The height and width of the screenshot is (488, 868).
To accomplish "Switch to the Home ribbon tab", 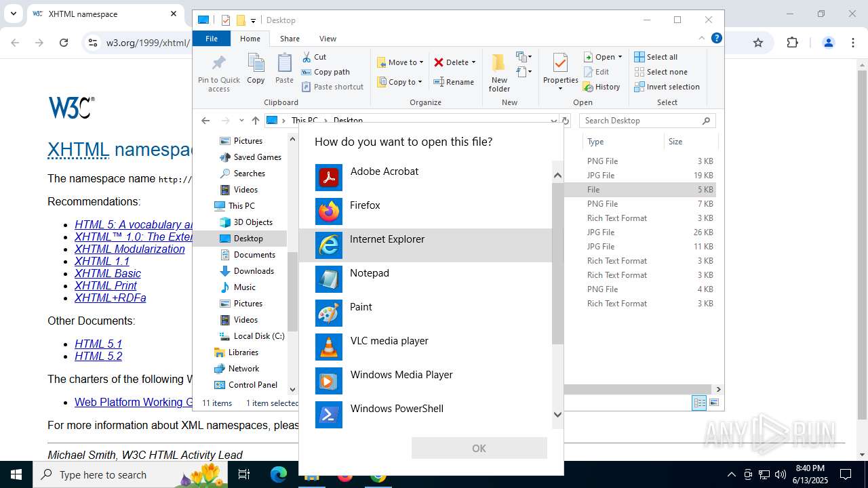I will [x=250, y=39].
